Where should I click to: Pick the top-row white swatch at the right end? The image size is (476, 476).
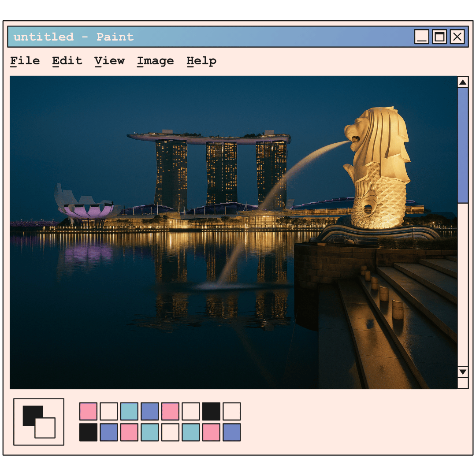point(232,411)
